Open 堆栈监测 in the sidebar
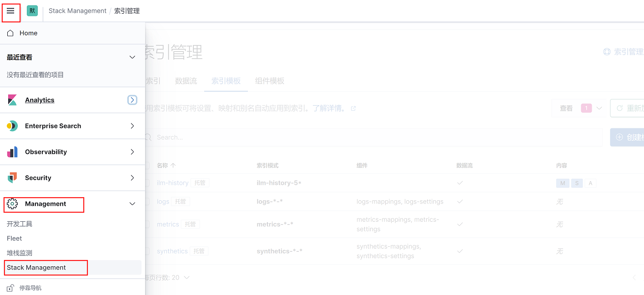This screenshot has height=295, width=644. (x=20, y=253)
